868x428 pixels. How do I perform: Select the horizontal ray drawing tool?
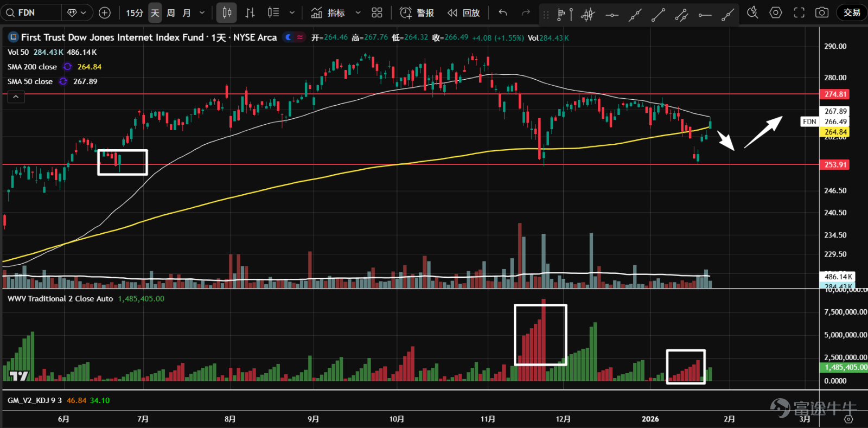coord(705,15)
